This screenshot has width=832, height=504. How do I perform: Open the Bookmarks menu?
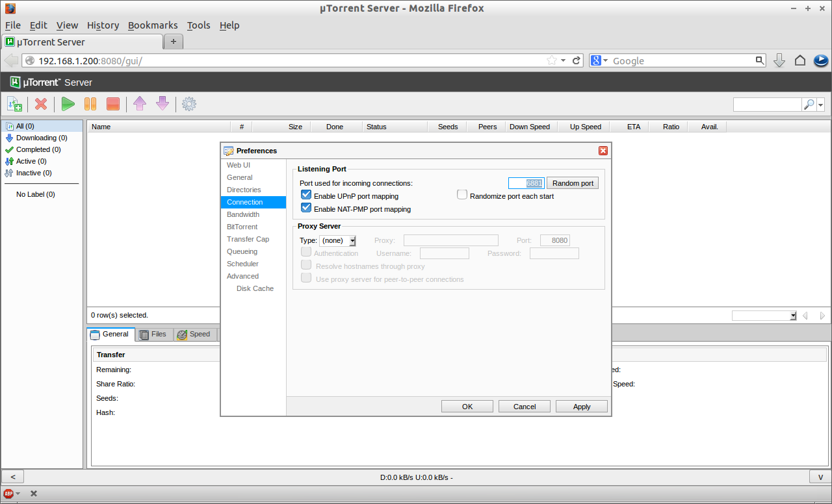153,25
